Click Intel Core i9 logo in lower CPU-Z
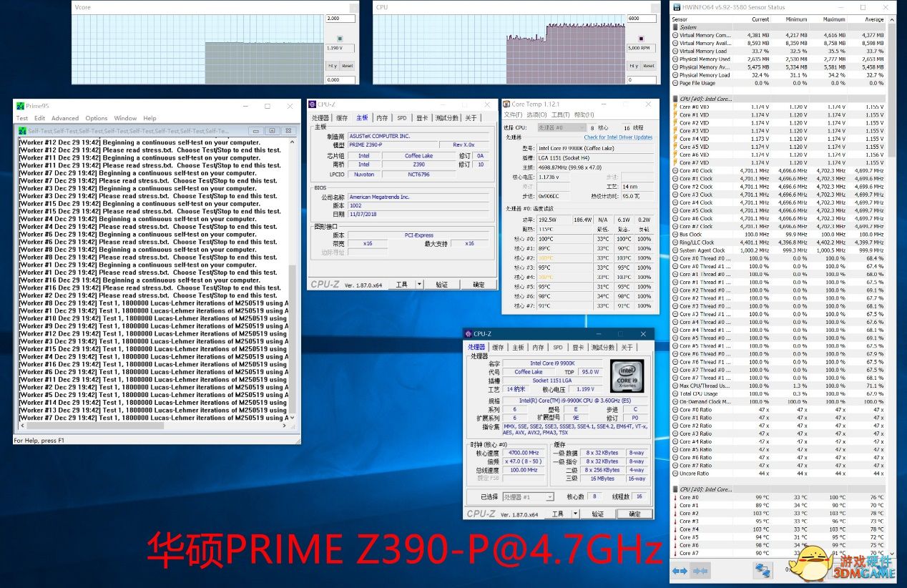 tap(628, 376)
